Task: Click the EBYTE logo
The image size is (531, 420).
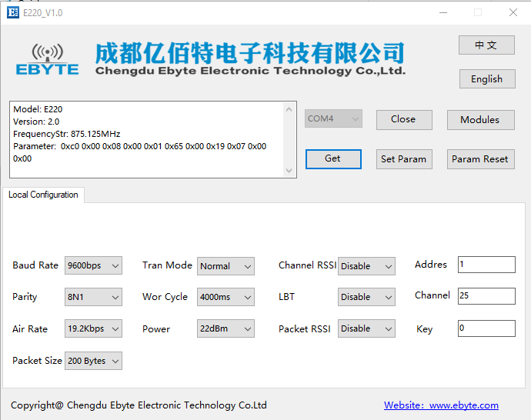Action: [48, 59]
